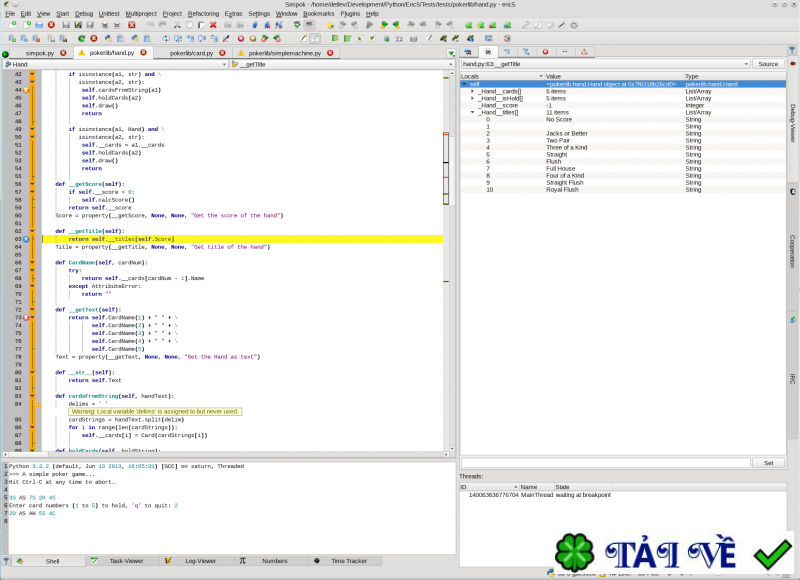Collapse the _Hand__titles[] list node
The height and width of the screenshot is (580, 800).
pyautogui.click(x=473, y=112)
